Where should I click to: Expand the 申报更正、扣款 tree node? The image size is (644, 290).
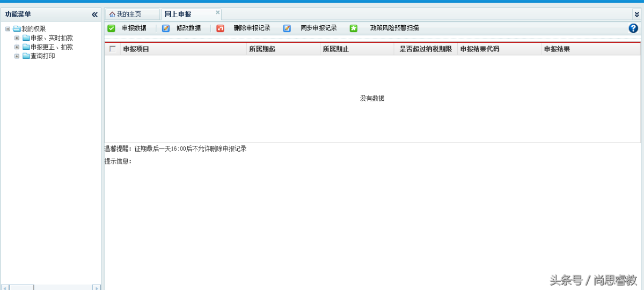pos(17,47)
